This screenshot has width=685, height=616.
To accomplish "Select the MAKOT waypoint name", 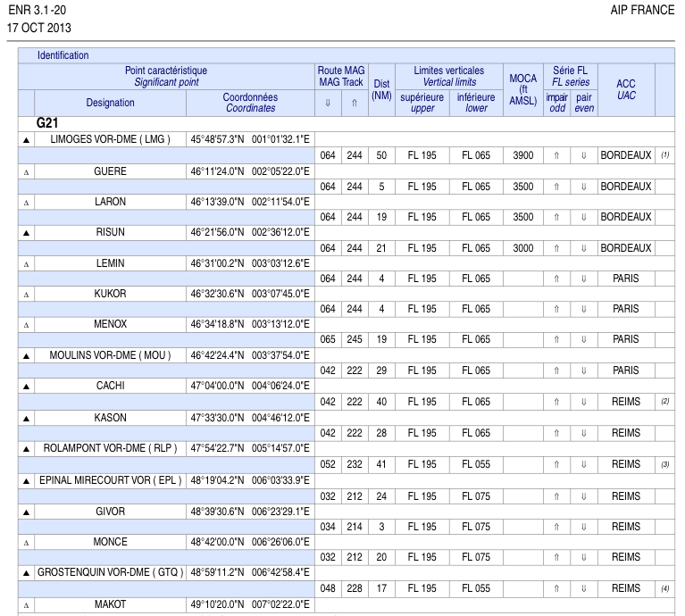I will 110,604.
